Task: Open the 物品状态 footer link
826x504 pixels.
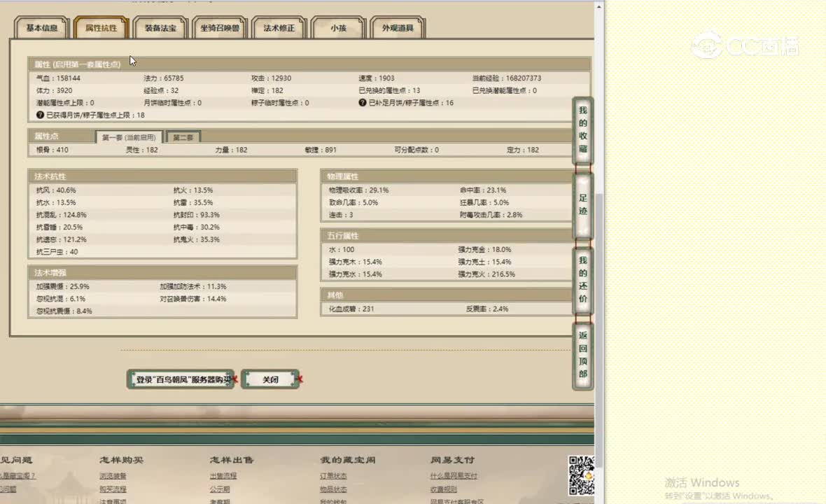Action: pyautogui.click(x=333, y=489)
